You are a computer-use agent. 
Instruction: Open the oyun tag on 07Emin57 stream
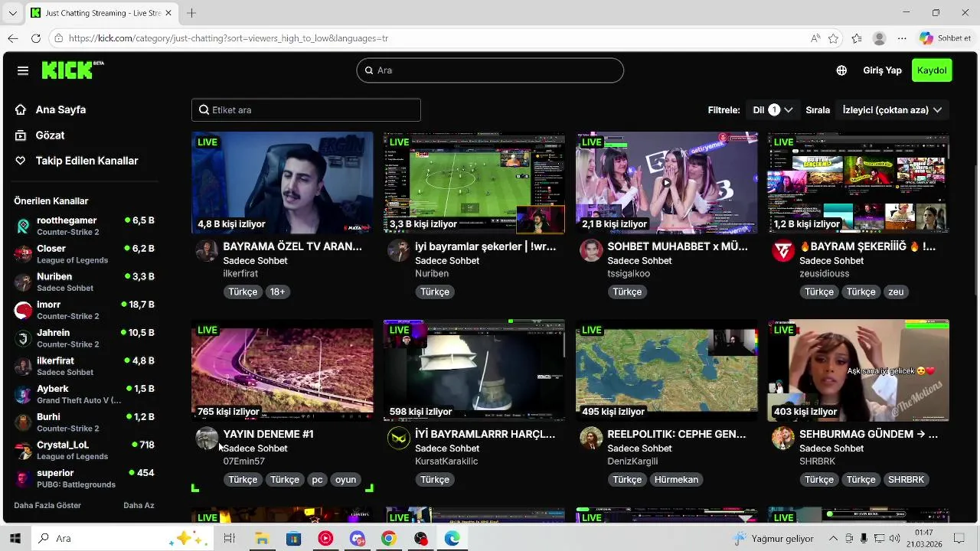pyautogui.click(x=345, y=480)
